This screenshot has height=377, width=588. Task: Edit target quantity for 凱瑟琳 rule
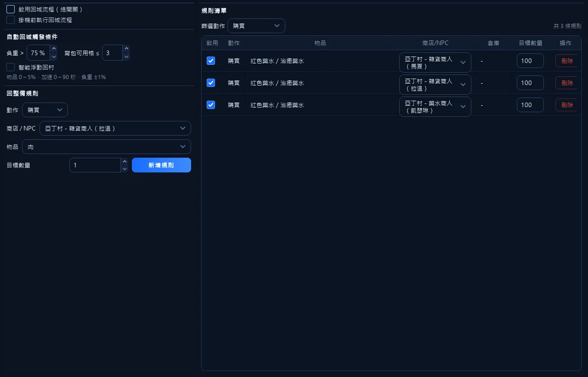click(530, 105)
